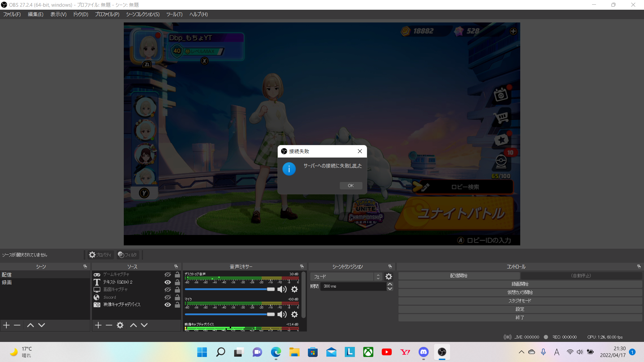Open the 表示(V) menu
644x362 pixels.
pos(58,14)
